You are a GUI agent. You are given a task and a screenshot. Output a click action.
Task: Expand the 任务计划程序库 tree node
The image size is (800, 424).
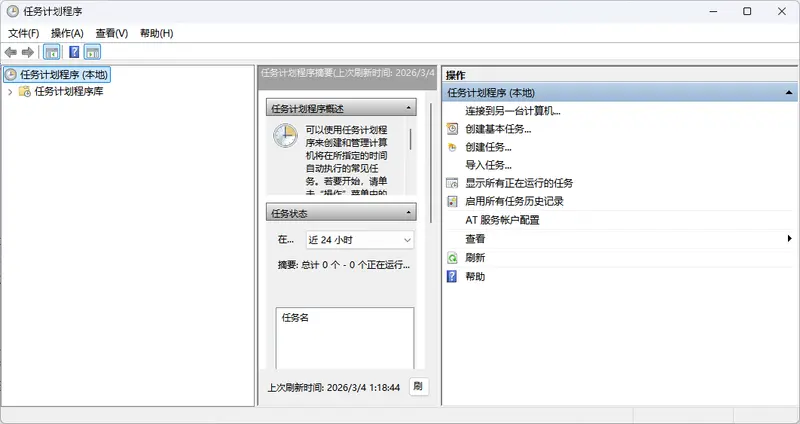(10, 92)
